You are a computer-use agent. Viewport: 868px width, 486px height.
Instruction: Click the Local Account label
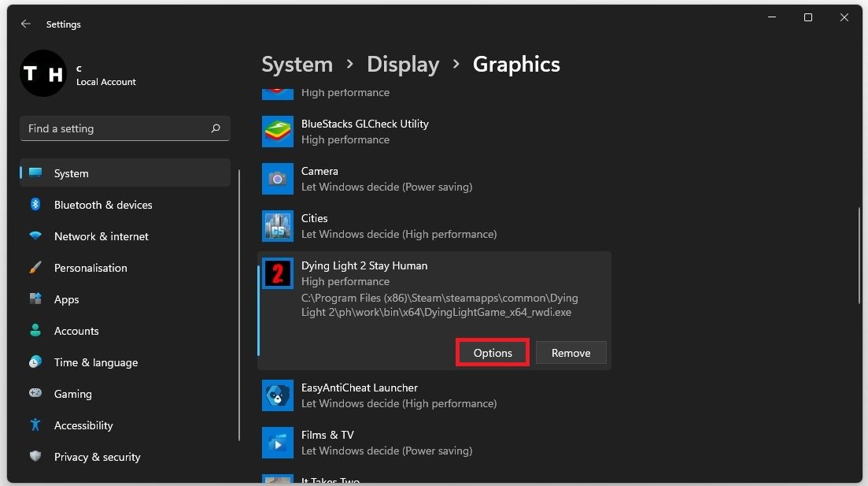pos(105,81)
